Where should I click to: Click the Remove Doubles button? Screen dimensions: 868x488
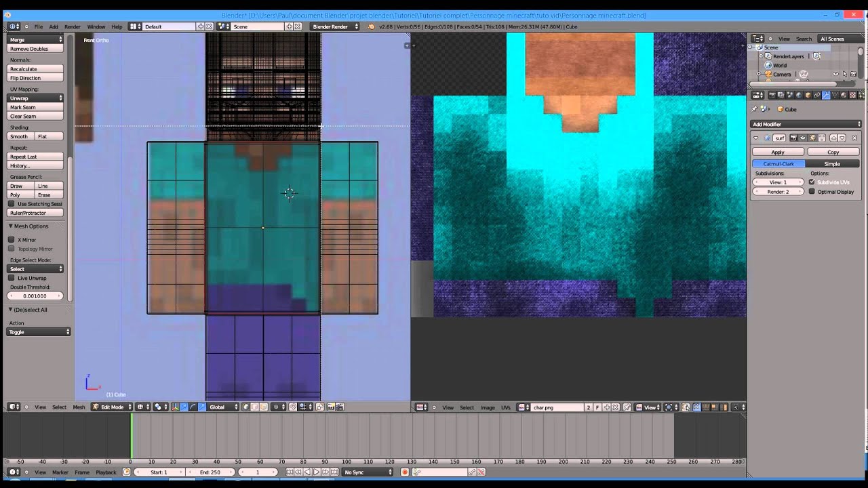35,49
